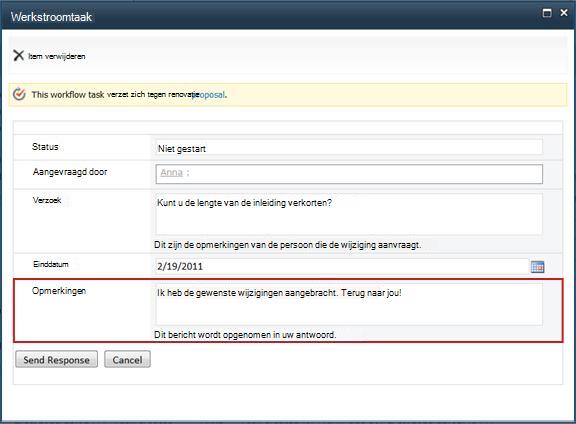
Task: Click the 'This workflow task' banner text
Action: point(68,94)
